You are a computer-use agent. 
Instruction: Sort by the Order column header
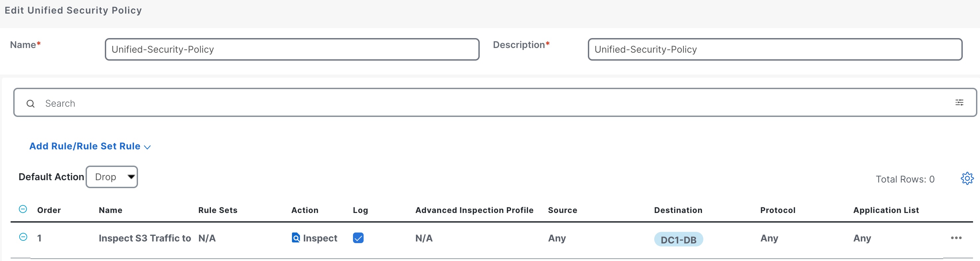tap(49, 210)
